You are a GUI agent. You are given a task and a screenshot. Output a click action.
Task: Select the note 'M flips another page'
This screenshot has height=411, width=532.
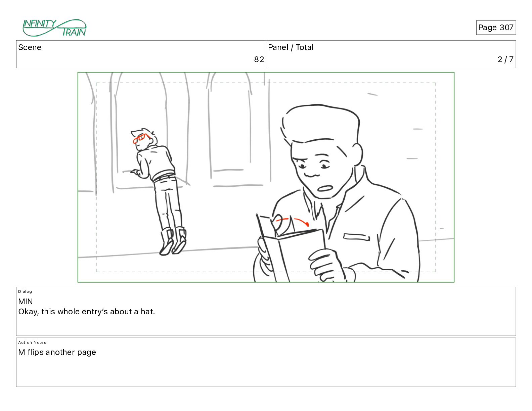point(57,352)
